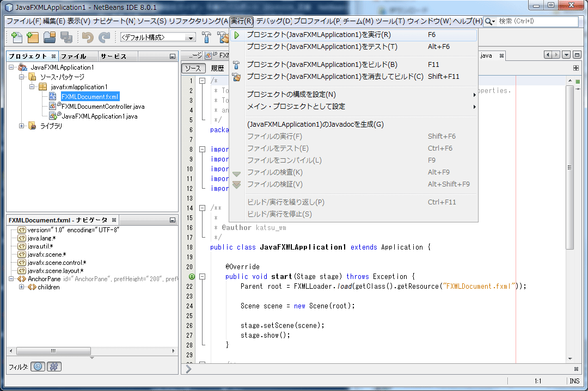
Task: Click the 検索 (Ctrl+I) search field
Action: pos(538,21)
